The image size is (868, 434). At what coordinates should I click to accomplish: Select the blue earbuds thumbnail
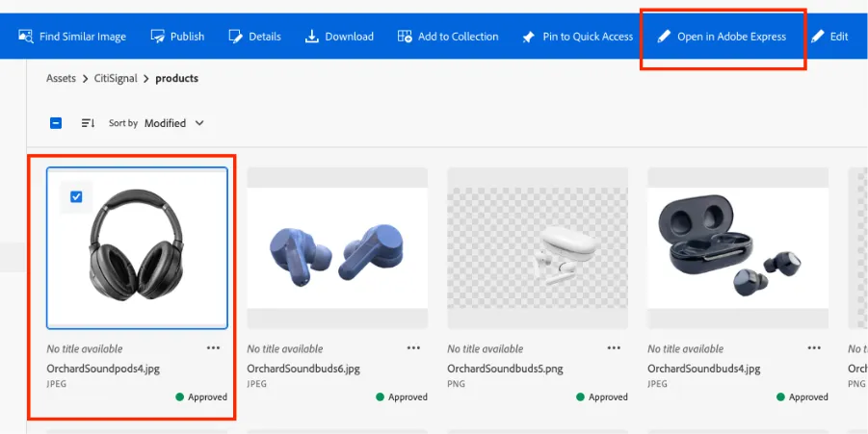(337, 247)
